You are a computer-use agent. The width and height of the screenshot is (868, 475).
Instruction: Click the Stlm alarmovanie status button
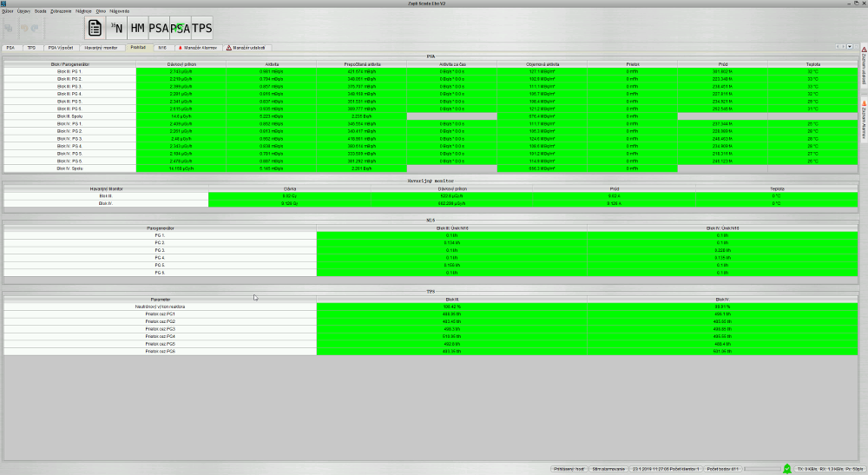coord(608,469)
